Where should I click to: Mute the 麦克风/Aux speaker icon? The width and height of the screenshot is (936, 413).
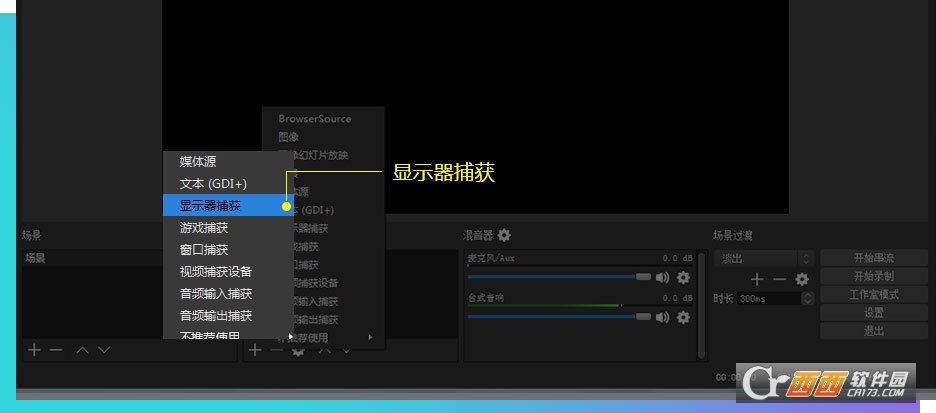tap(662, 277)
